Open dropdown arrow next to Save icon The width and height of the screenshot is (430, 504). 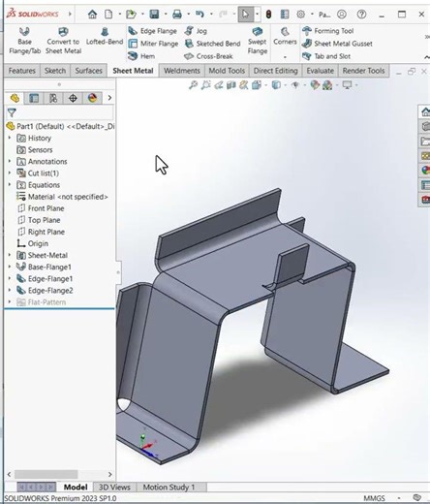point(166,15)
